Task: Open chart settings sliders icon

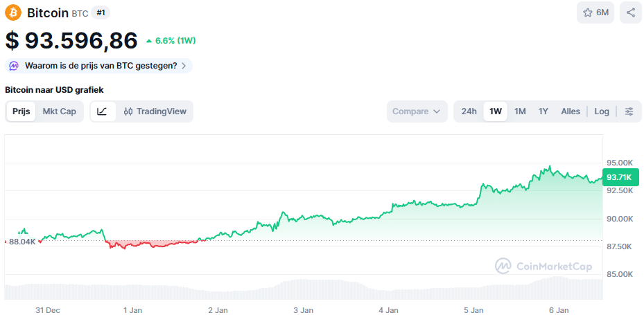Action: 629,111
